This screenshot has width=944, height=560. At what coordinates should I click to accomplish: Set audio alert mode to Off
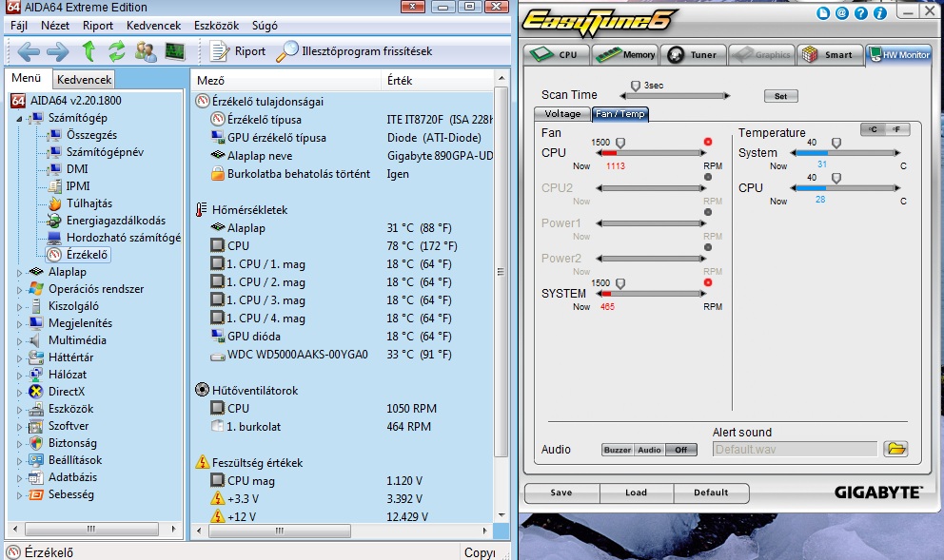click(x=681, y=450)
